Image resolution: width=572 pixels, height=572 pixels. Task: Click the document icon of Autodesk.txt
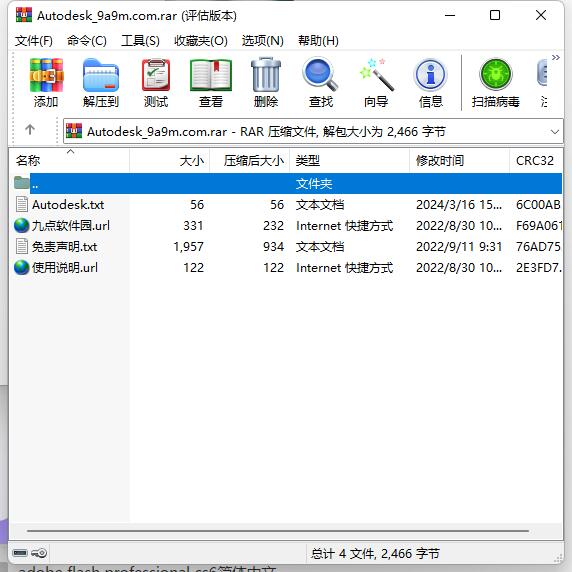click(x=22, y=204)
